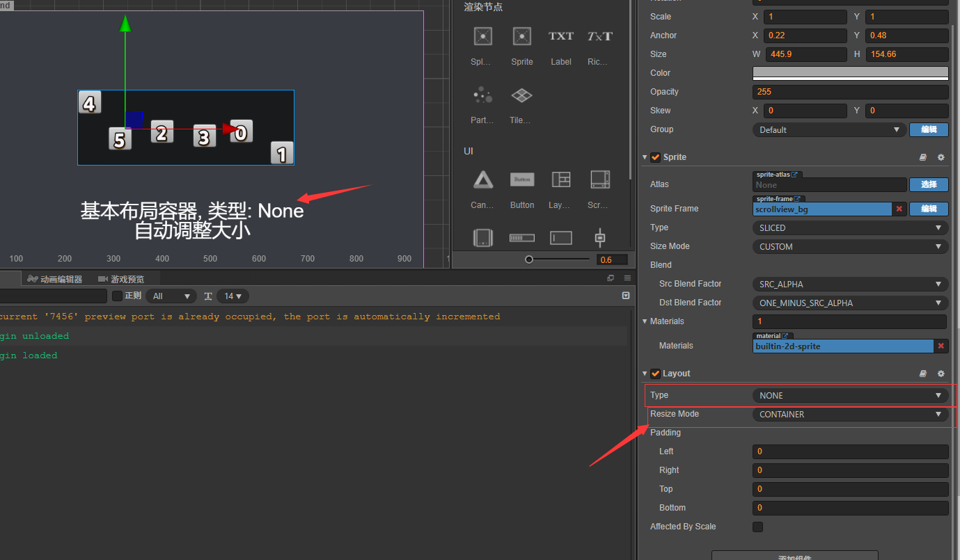Disable the Layout component checkbox
This screenshot has width=960, height=560.
point(655,374)
